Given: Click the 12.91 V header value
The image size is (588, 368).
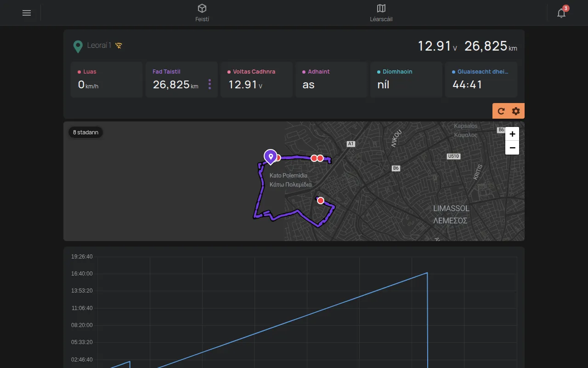Looking at the screenshot, I should [437, 46].
